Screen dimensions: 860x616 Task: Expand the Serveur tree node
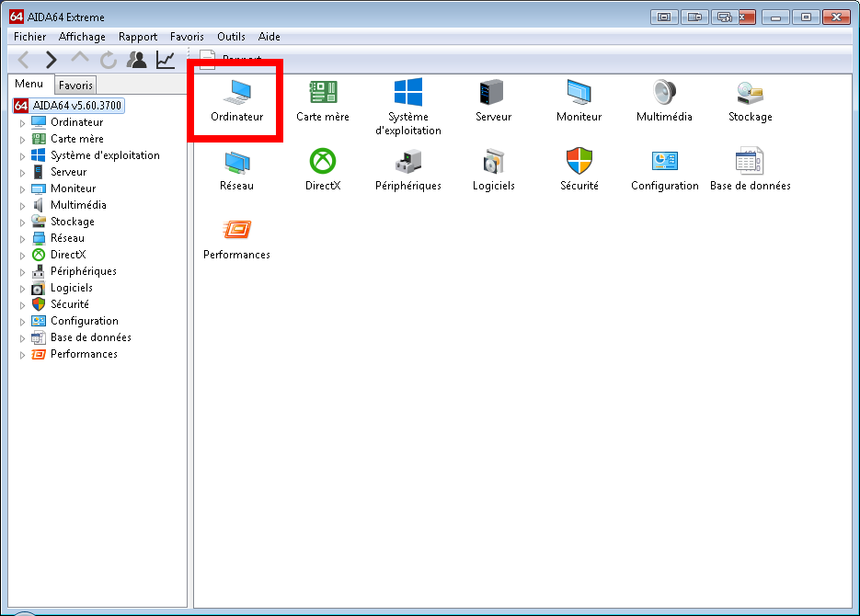(22, 172)
